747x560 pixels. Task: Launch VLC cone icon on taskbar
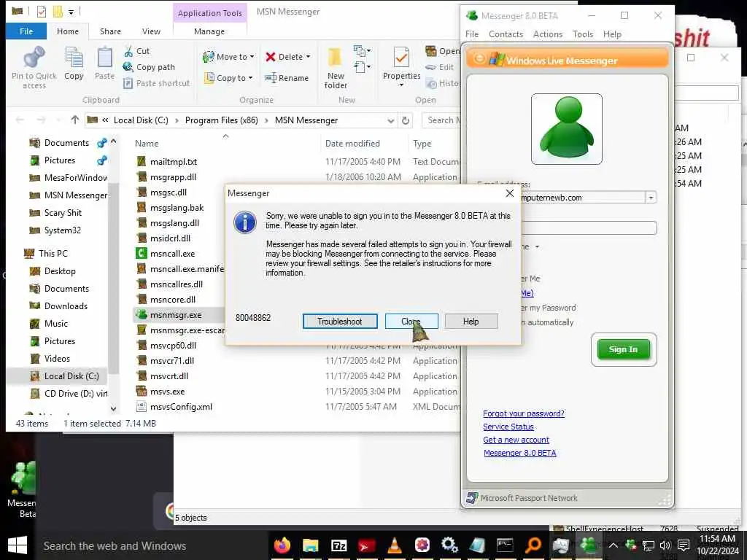(x=395, y=545)
